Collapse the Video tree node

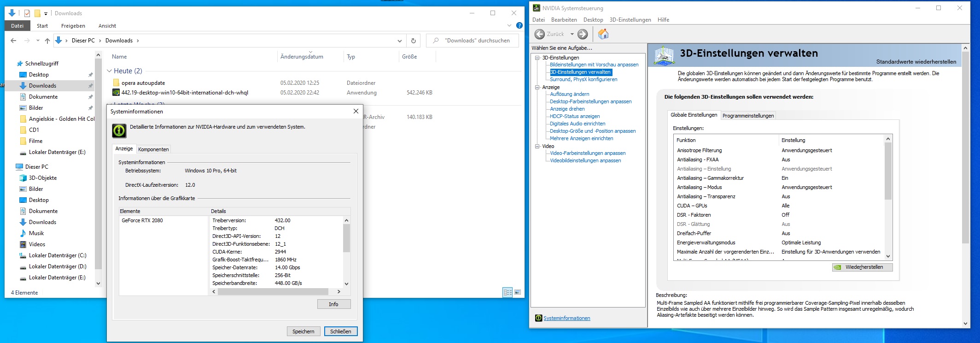[x=537, y=146]
